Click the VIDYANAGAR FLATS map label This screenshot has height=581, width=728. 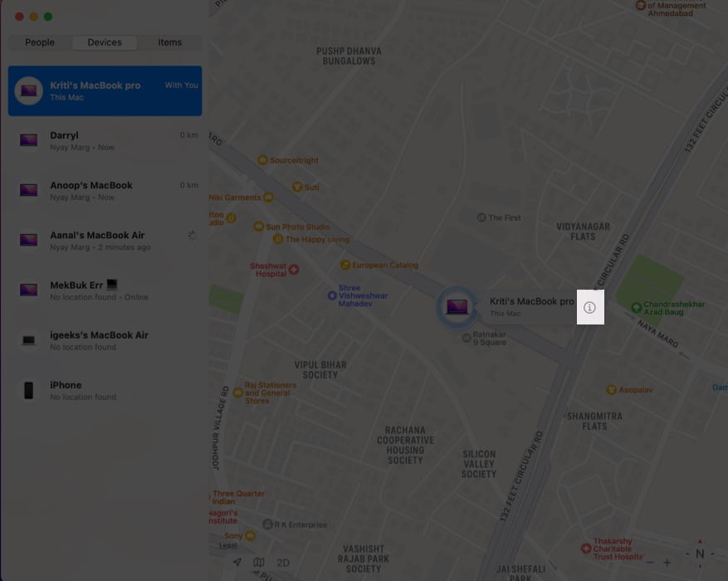[x=583, y=232]
